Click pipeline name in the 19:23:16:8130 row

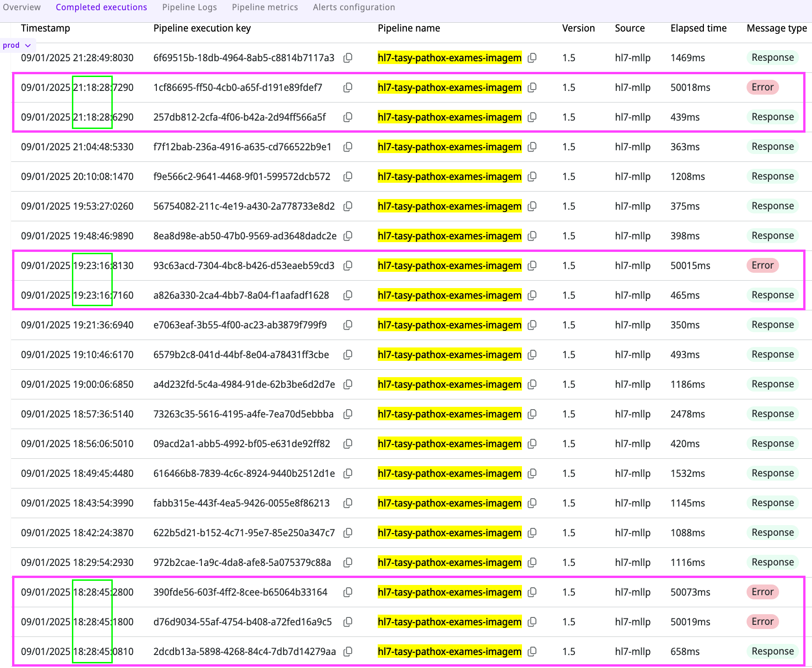(450, 266)
